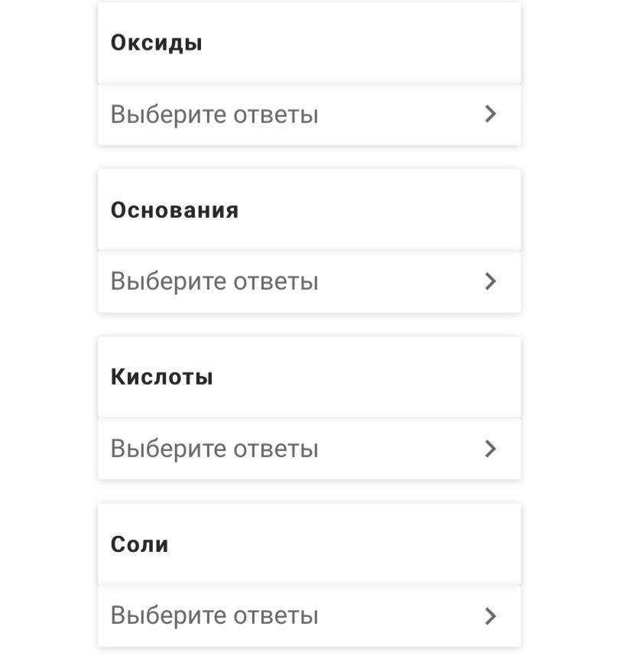Open the answer dropdown under Кислоты
Screen dimensions: 633x672
coord(309,449)
